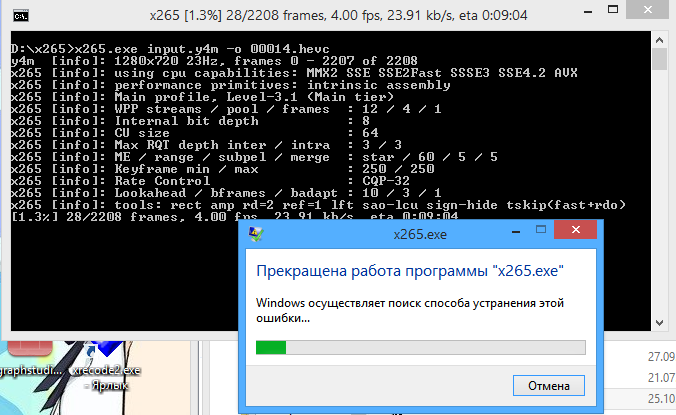Click the cmd icon in the console title bar
676x415 pixels.
21,16
